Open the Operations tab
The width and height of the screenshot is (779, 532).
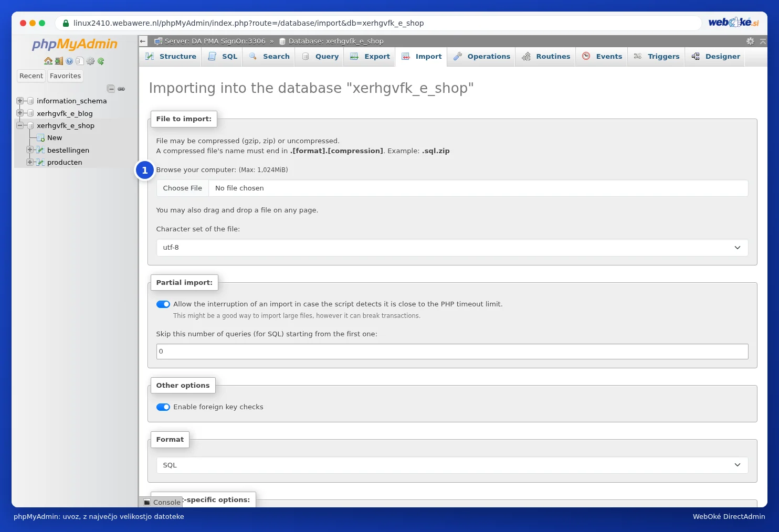coord(481,57)
